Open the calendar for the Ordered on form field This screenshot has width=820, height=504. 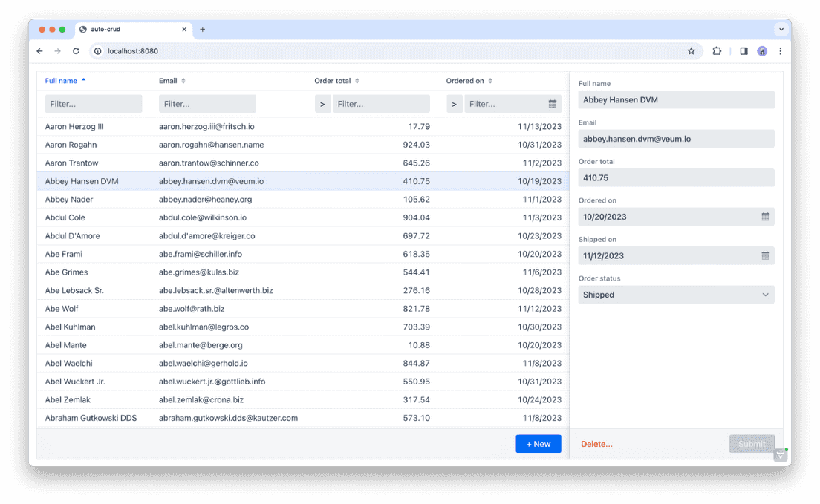766,217
